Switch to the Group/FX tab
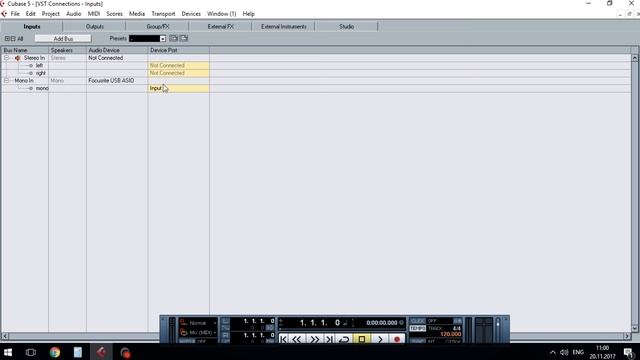640x360 pixels. [158, 27]
